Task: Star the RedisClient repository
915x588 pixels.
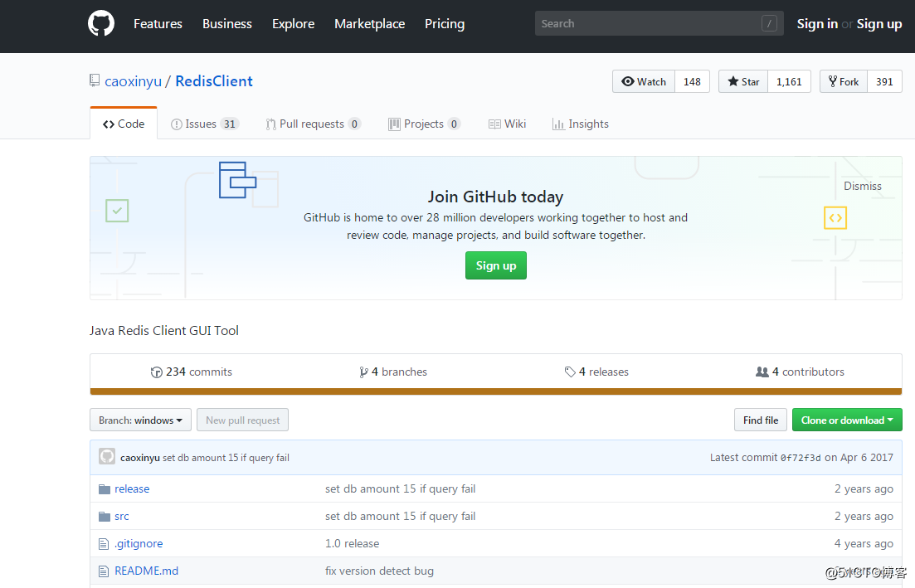Action: tap(743, 81)
